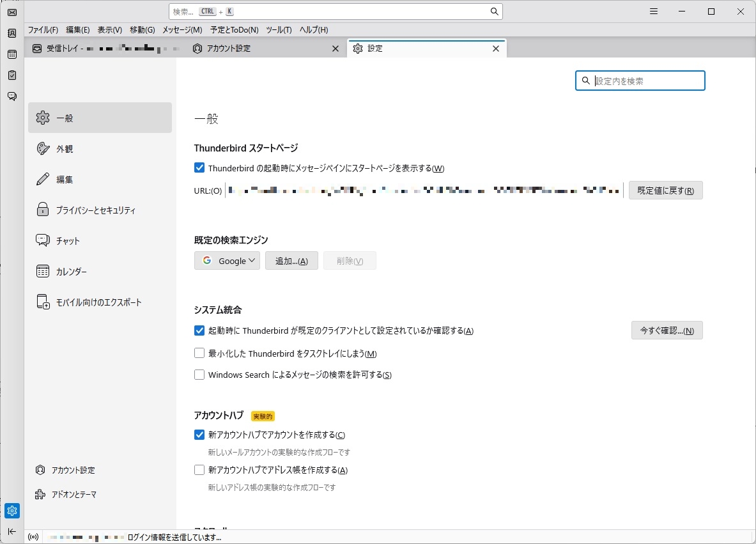Open カレンダー settings category

[x=100, y=272]
